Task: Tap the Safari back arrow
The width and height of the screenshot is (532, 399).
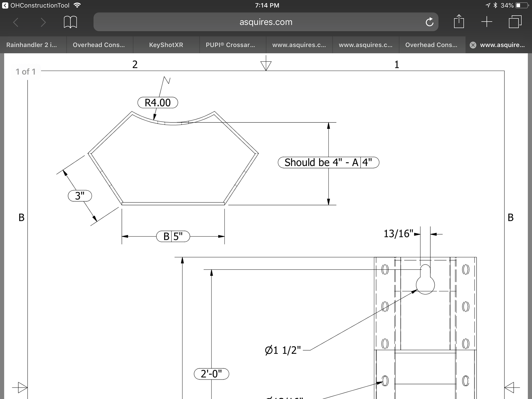Action: pos(16,22)
